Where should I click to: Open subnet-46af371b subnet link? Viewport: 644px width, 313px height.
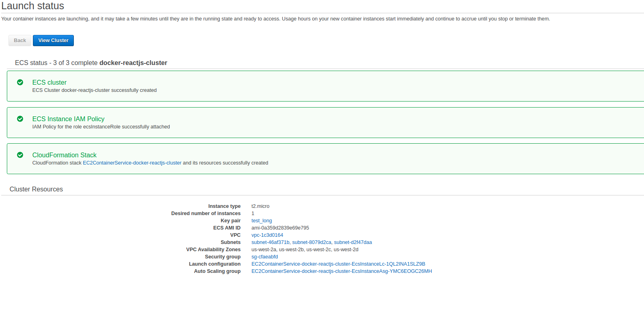click(x=270, y=242)
